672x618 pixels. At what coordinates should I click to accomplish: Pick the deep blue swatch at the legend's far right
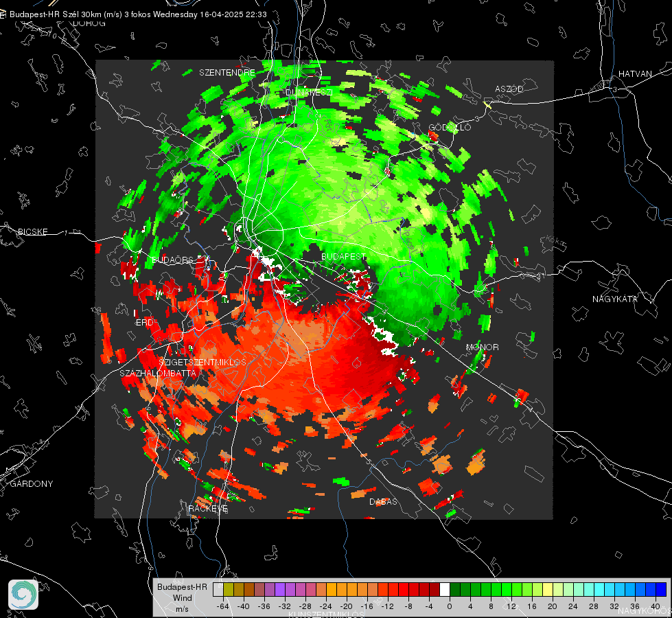[x=661, y=589]
